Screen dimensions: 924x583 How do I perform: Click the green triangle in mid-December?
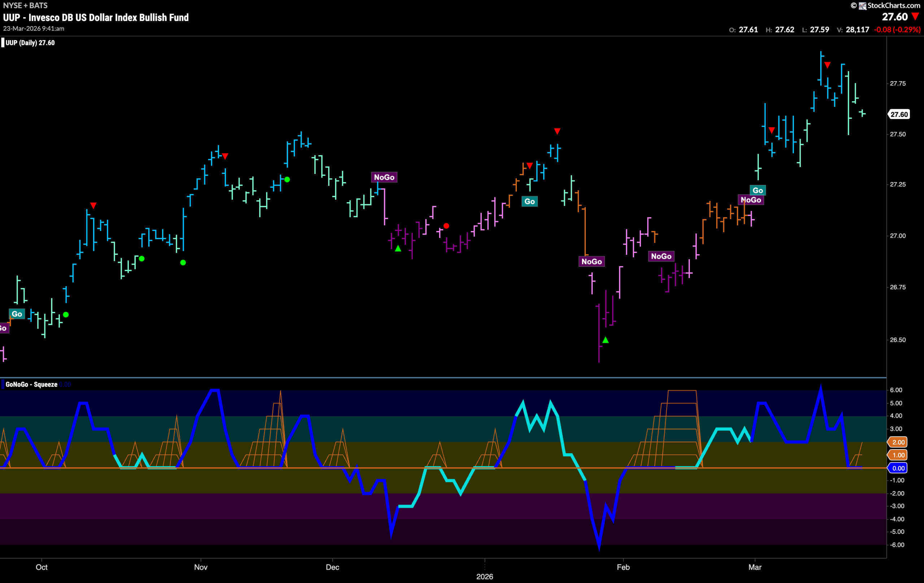coord(398,249)
